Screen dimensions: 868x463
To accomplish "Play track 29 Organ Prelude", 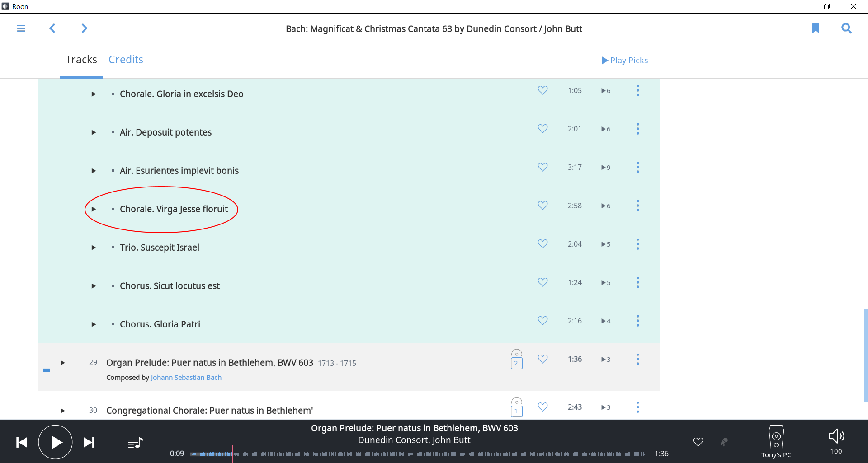I will (x=63, y=363).
